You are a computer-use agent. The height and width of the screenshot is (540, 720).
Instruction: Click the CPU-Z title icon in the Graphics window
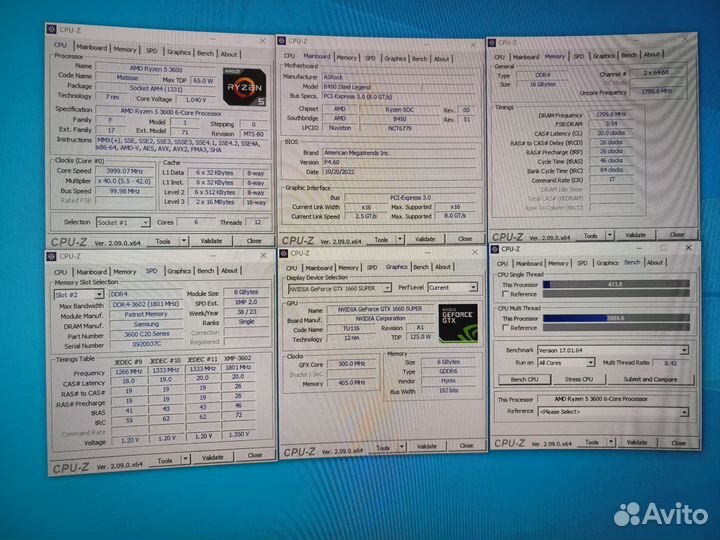(284, 253)
